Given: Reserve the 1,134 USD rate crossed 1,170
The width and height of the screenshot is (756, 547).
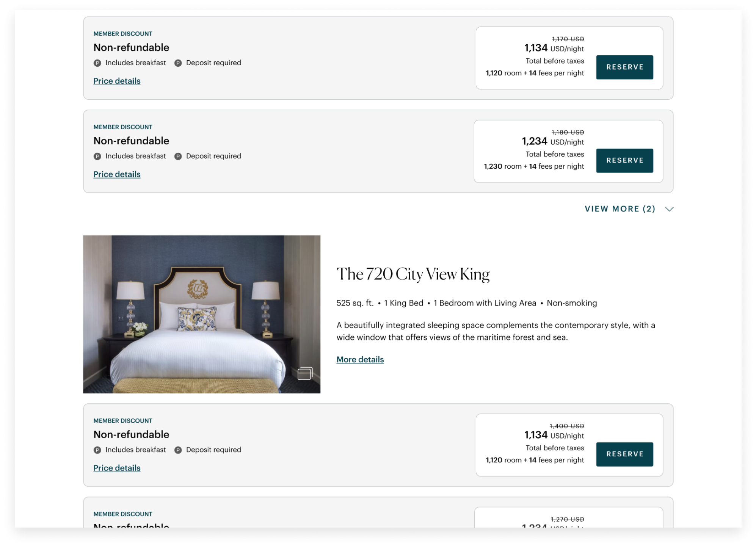Looking at the screenshot, I should [x=624, y=67].
